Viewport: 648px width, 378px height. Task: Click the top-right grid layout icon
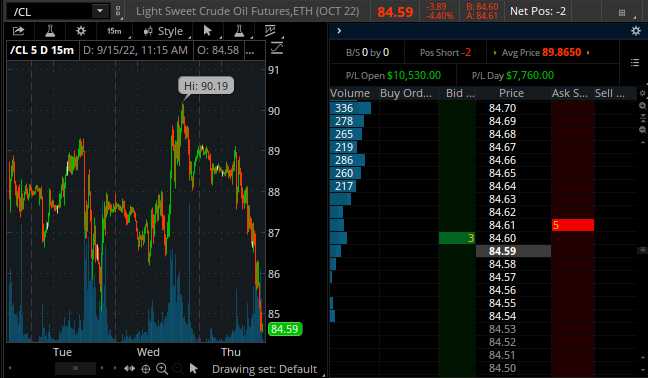click(x=622, y=12)
